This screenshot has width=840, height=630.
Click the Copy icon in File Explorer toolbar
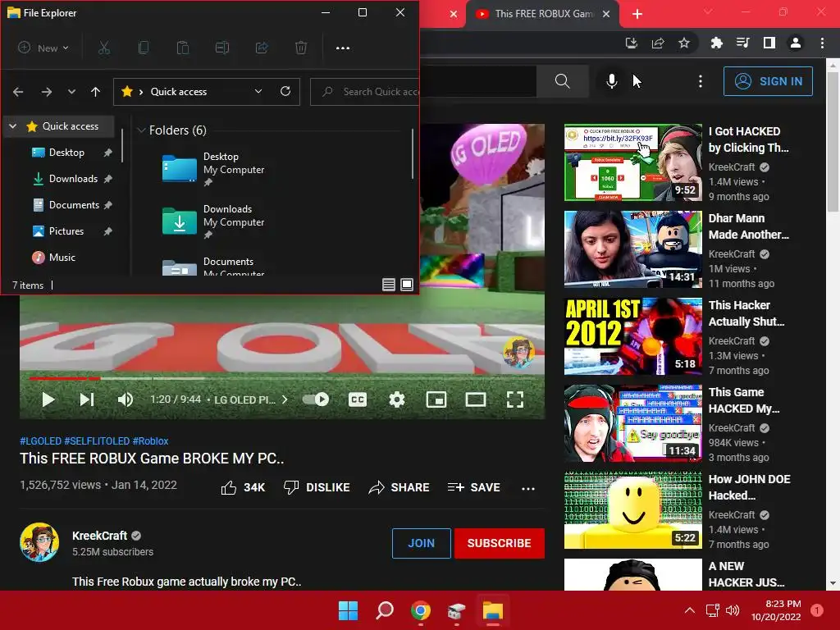pos(143,48)
